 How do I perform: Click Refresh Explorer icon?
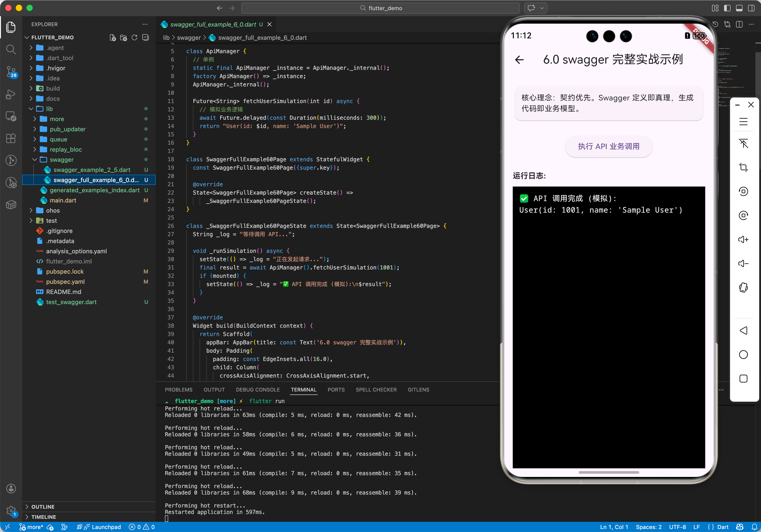(134, 37)
